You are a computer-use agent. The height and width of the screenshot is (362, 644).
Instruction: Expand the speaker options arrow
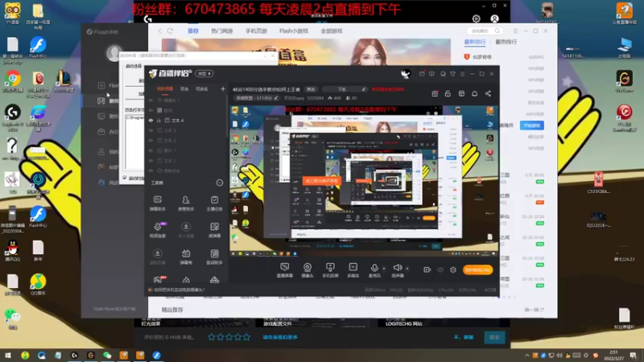click(x=407, y=269)
